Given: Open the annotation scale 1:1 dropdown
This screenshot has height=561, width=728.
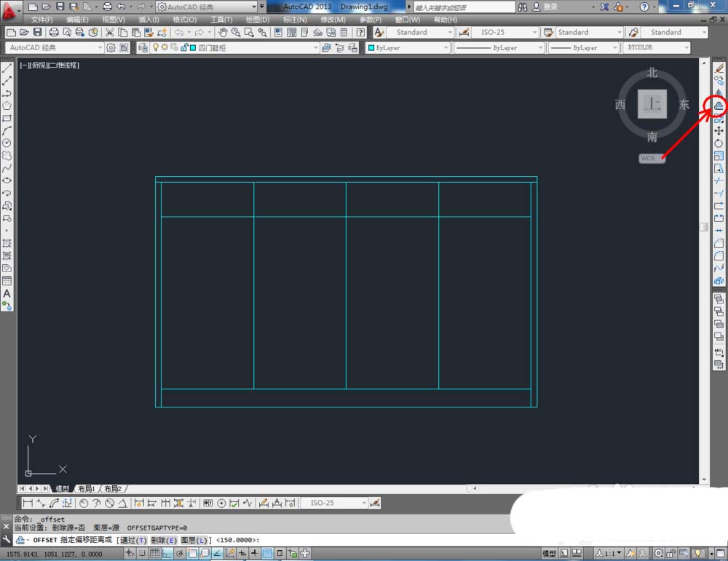Looking at the screenshot, I should tap(609, 553).
